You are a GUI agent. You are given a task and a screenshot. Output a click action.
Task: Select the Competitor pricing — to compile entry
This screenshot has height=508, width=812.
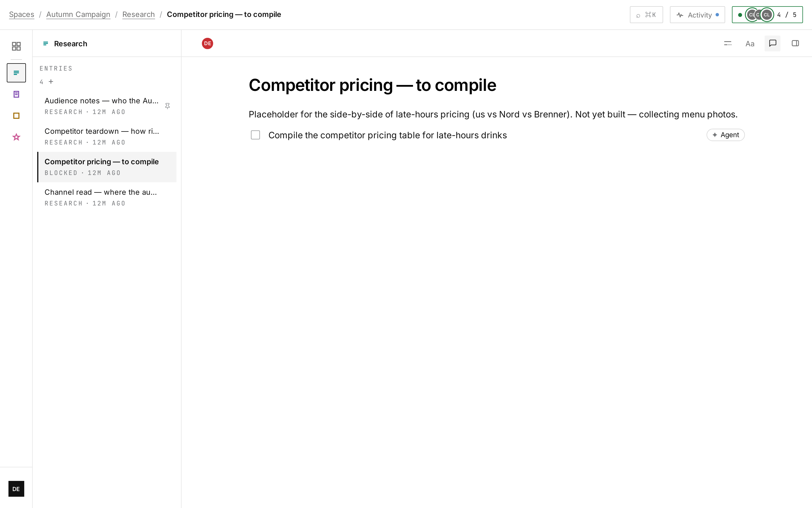pos(107,167)
